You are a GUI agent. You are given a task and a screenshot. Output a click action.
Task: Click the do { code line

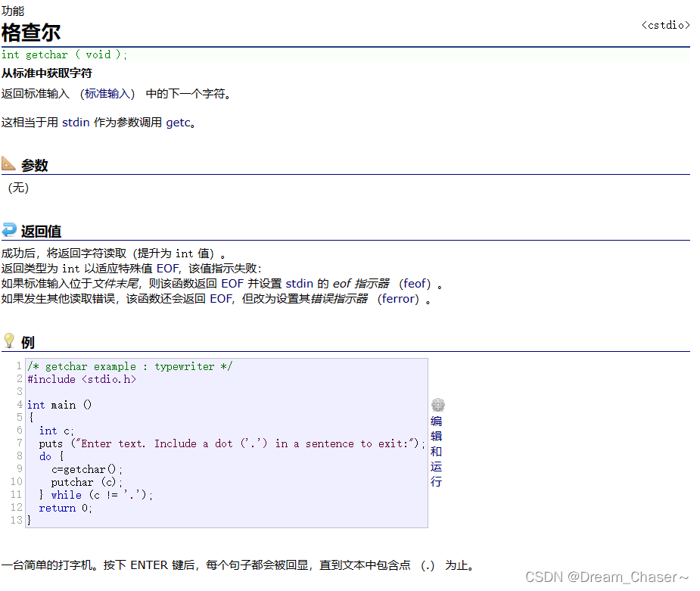tap(51, 456)
